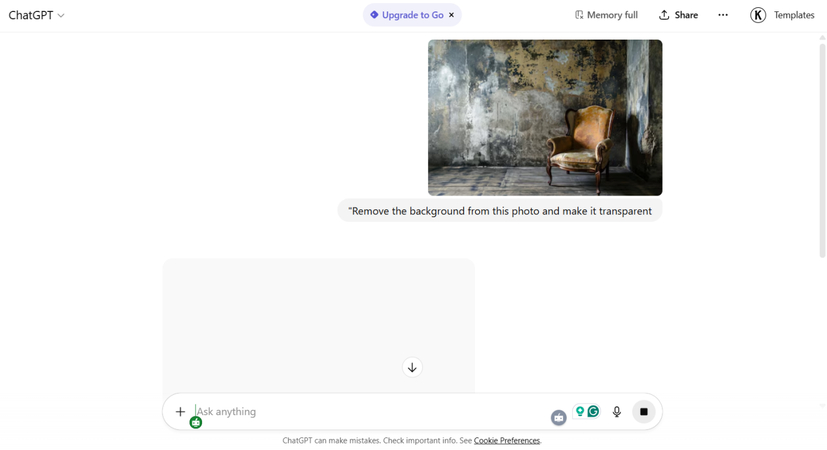Image resolution: width=827 pixels, height=450 pixels.
Task: Click the diamond icon beside Upgrade to Go
Action: point(374,15)
